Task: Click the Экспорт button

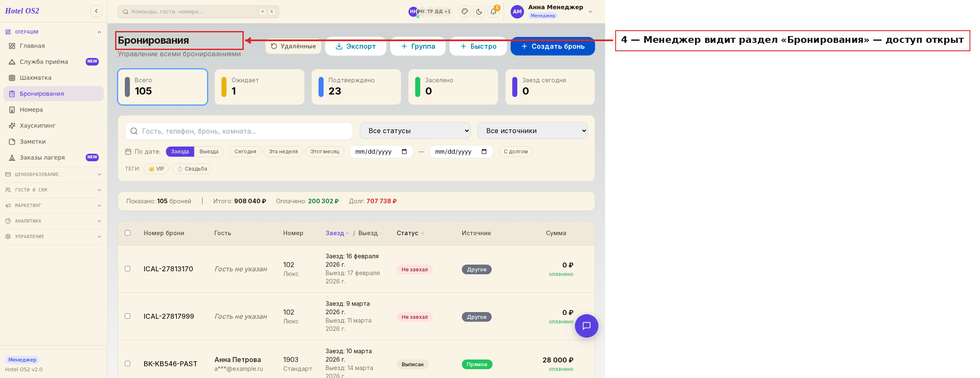Action: tap(356, 46)
